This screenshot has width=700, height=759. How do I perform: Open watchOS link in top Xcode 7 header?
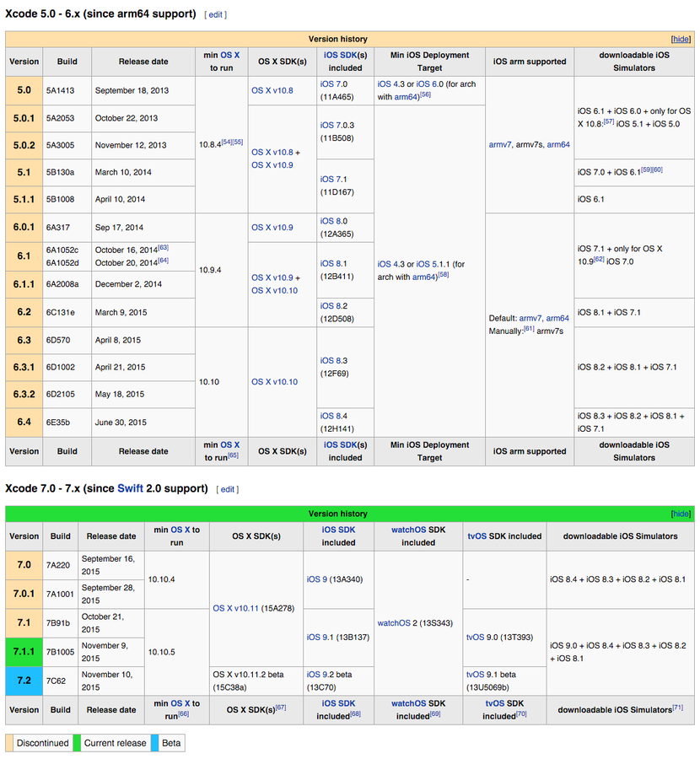click(408, 530)
